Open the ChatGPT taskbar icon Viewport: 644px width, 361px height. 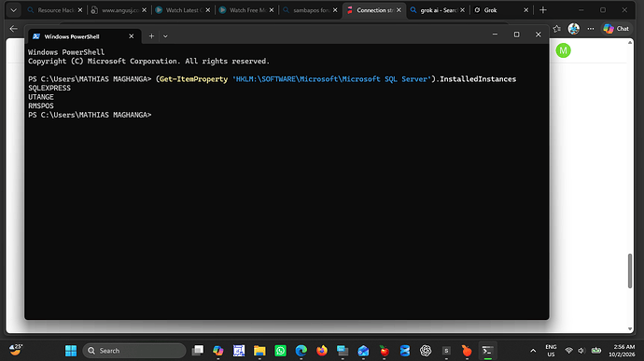[426, 351]
